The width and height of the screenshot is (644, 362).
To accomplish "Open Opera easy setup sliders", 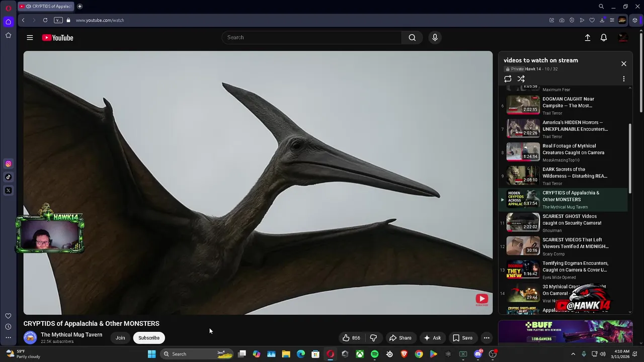I will 612,20.
